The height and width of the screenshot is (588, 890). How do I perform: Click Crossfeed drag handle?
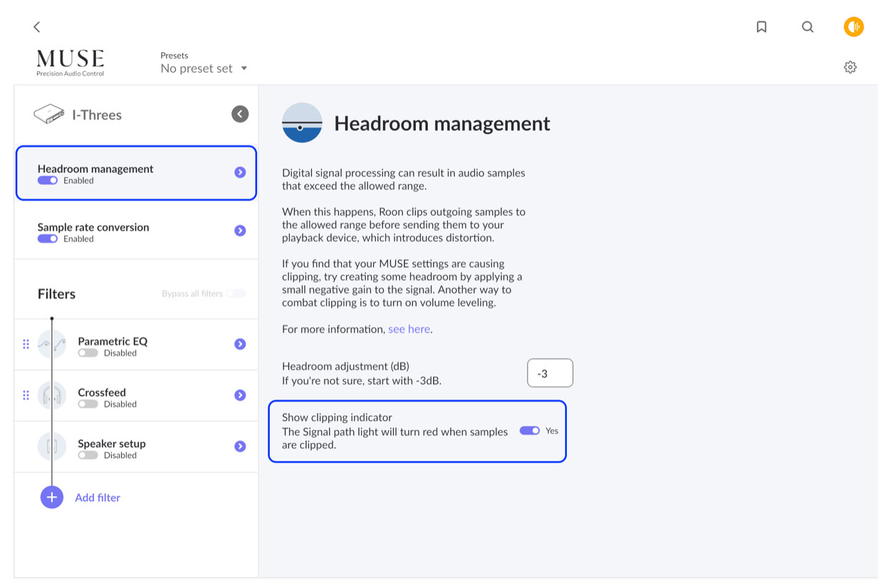[x=26, y=395]
